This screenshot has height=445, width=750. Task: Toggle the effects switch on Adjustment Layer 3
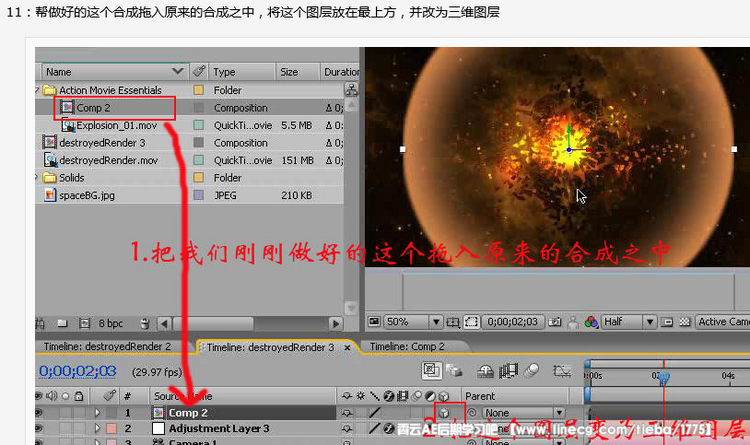[388, 429]
